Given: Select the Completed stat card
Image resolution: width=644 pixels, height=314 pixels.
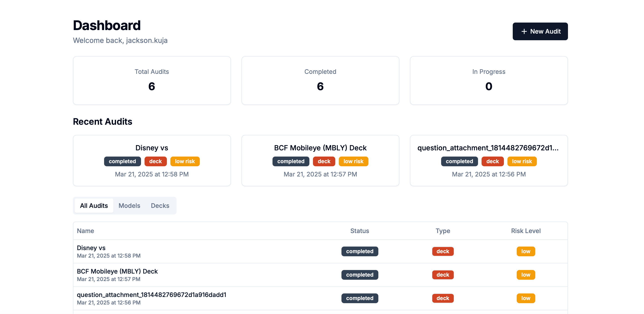Looking at the screenshot, I should (x=320, y=80).
